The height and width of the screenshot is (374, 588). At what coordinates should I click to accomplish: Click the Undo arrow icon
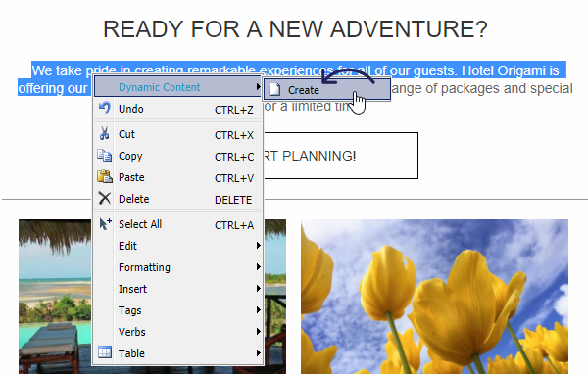(104, 108)
